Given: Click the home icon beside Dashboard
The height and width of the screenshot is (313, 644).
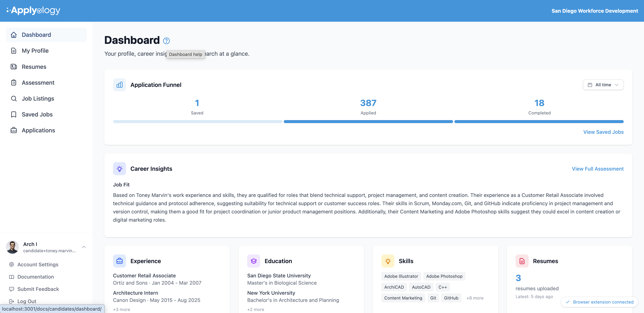Looking at the screenshot, I should coord(14,35).
